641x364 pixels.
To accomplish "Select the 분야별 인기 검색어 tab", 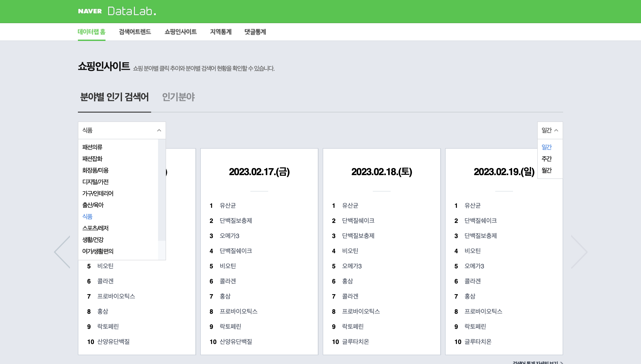I will point(114,97).
